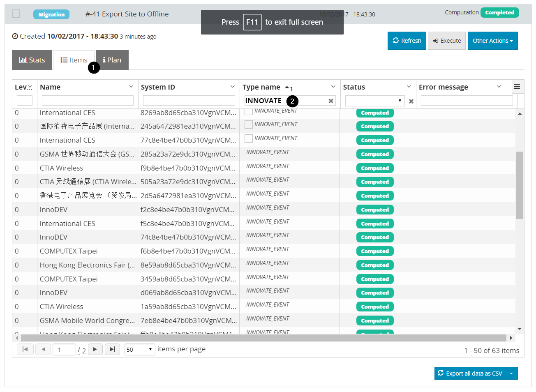Click Computed status on the CTIA Wireless 1a59ab8d row

coord(375,307)
